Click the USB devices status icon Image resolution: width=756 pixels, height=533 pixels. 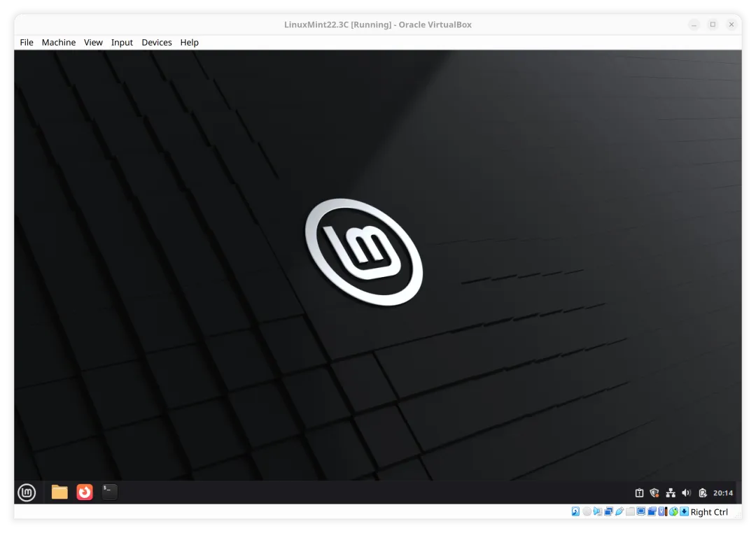tap(619, 511)
